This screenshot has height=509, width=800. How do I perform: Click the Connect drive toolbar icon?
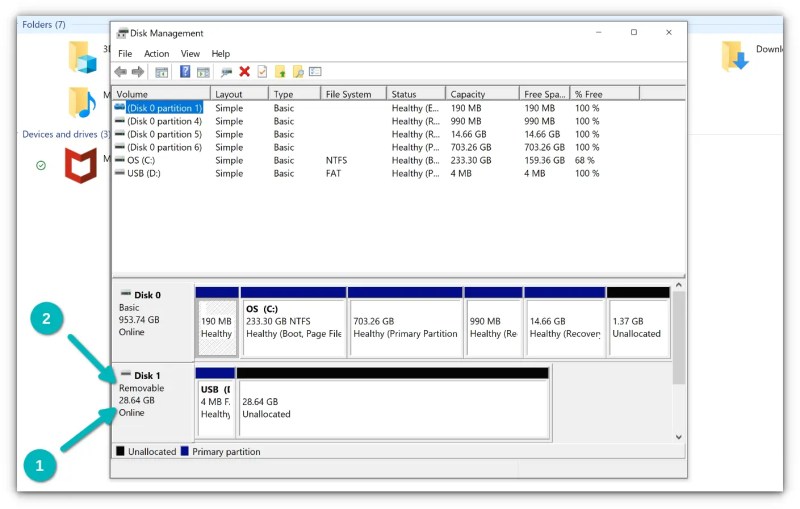click(x=226, y=72)
